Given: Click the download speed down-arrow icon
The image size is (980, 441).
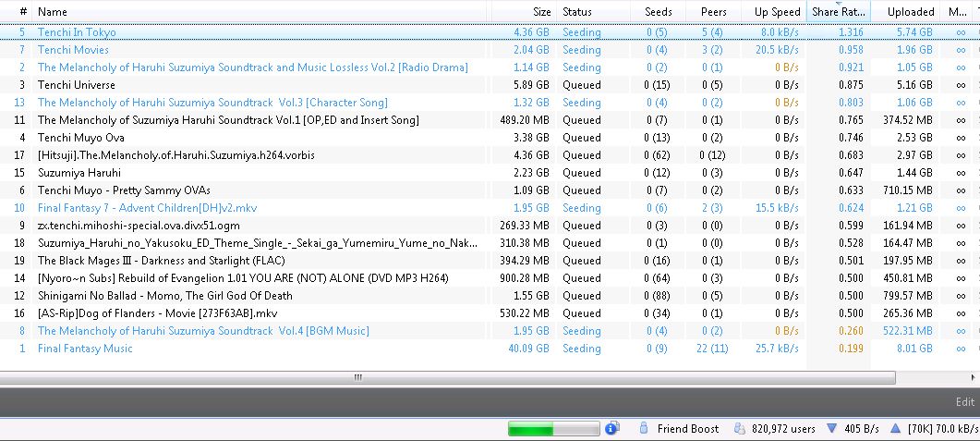Looking at the screenshot, I should pyautogui.click(x=831, y=428).
